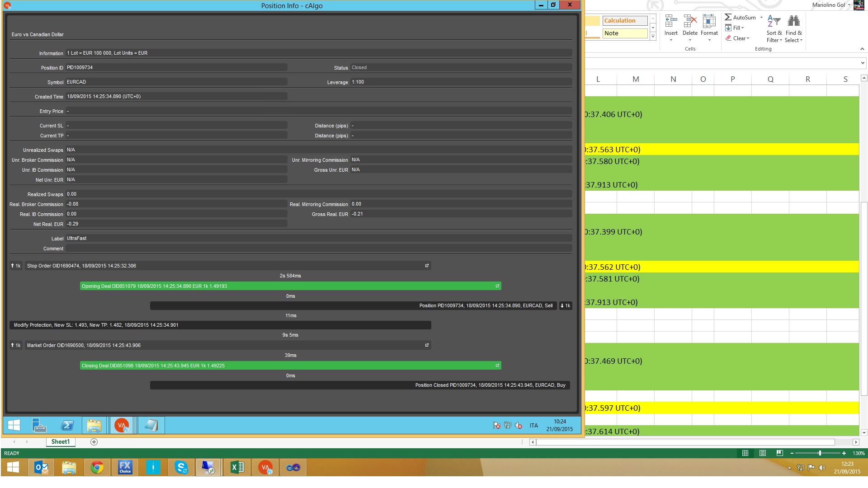Image resolution: width=868 pixels, height=488 pixels.
Task: Expand the Excel formula bar
Action: (863, 63)
